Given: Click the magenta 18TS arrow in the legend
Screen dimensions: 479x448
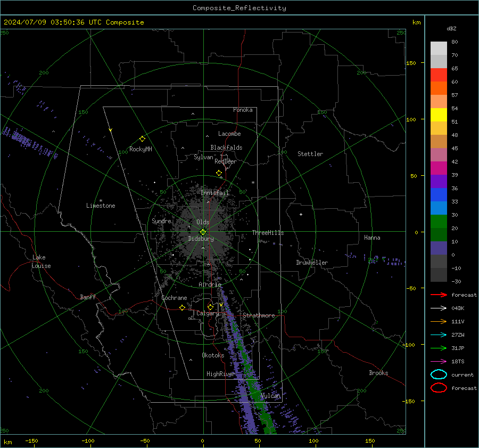Looking at the screenshot, I should coord(439,362).
